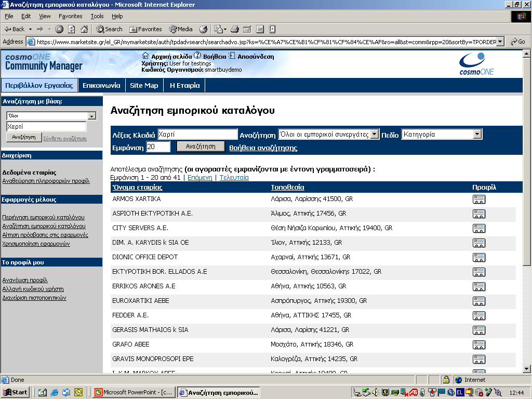Open the profile icon for EUROXARTIKI AEBE
This screenshot has height=399, width=532.
478,301
